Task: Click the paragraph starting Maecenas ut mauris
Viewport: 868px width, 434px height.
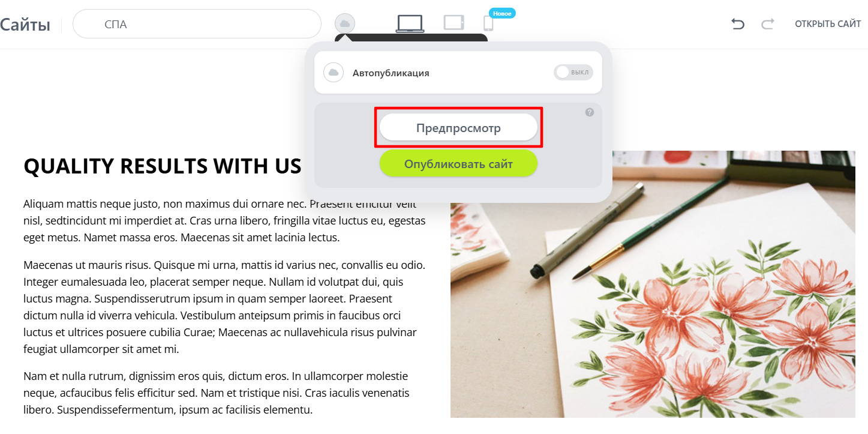Action: pos(224,307)
